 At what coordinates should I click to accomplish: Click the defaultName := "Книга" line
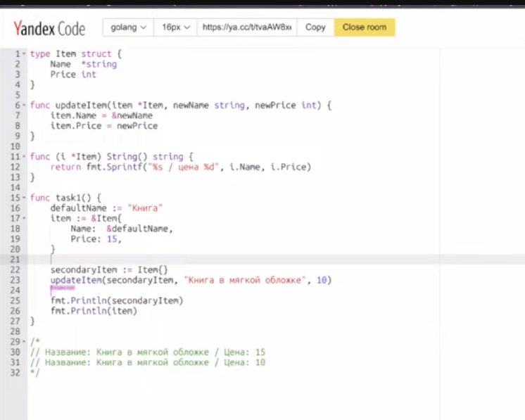point(106,208)
